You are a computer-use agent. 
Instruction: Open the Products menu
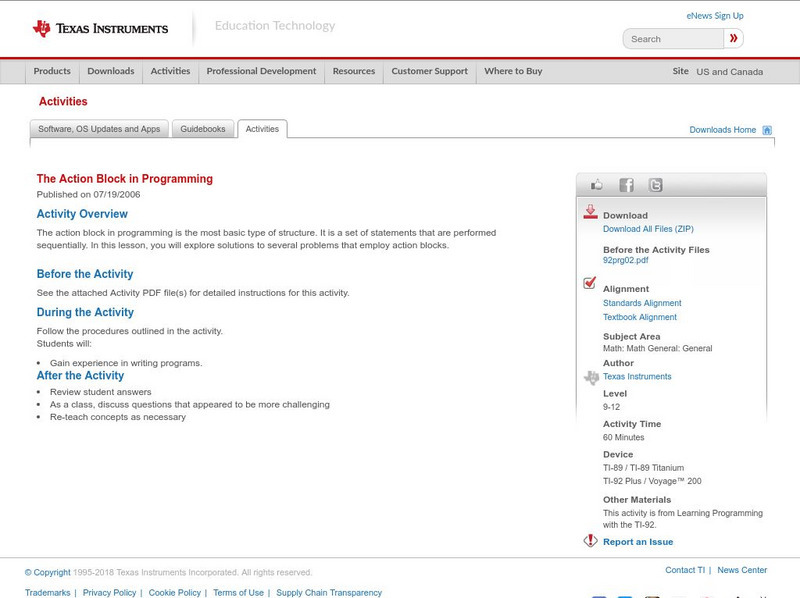click(52, 71)
